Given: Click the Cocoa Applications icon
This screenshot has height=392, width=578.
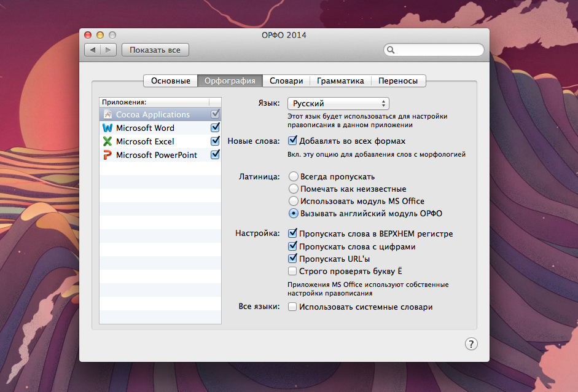Looking at the screenshot, I should (107, 114).
